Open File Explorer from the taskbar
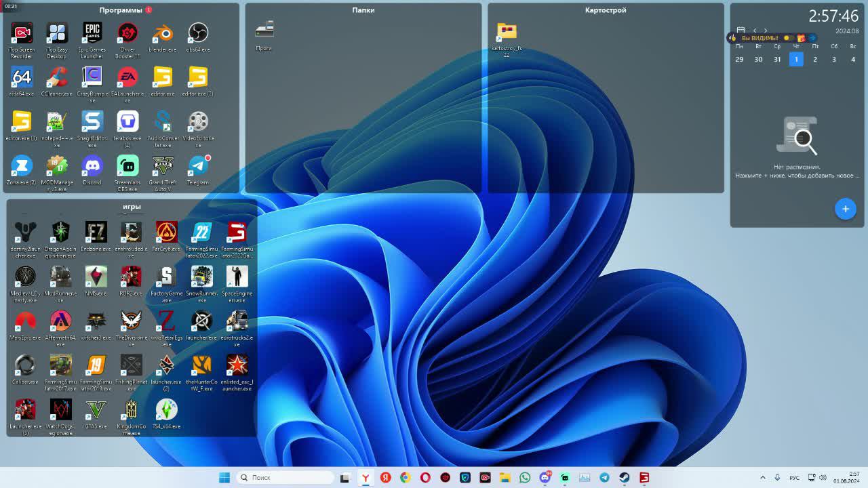Image resolution: width=868 pixels, height=488 pixels. click(505, 478)
